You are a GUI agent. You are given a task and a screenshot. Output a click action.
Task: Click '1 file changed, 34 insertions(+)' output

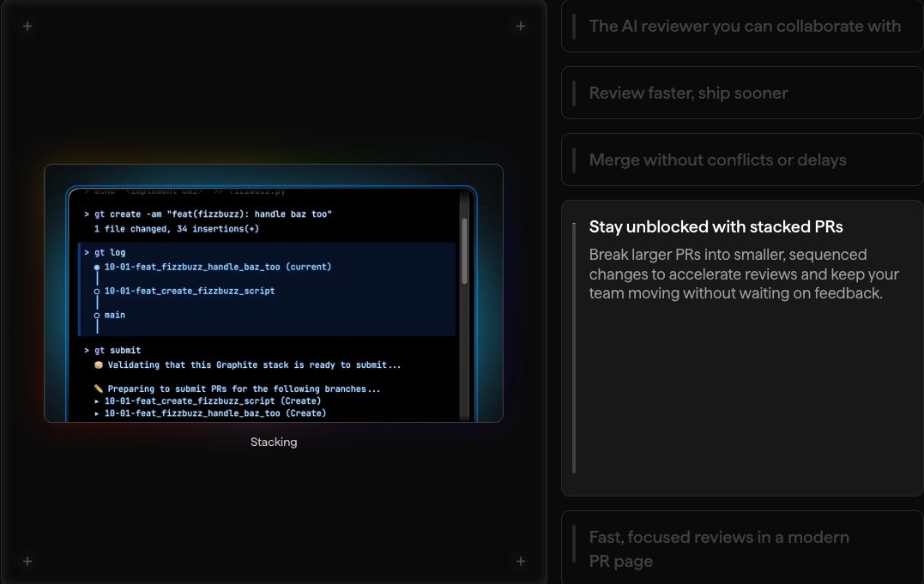(176, 229)
